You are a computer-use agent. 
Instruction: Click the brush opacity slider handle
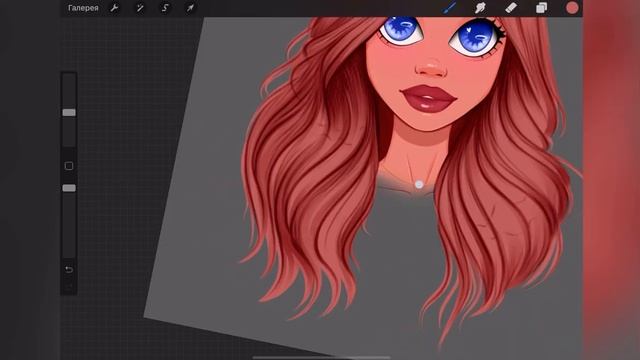click(69, 188)
